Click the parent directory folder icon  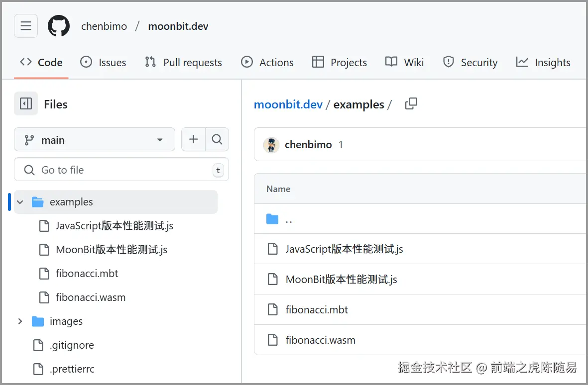272,219
